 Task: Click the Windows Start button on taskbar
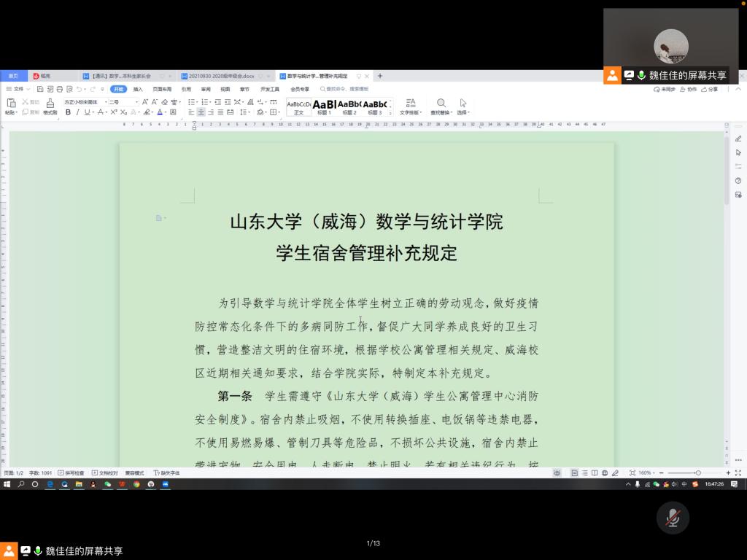point(6,483)
